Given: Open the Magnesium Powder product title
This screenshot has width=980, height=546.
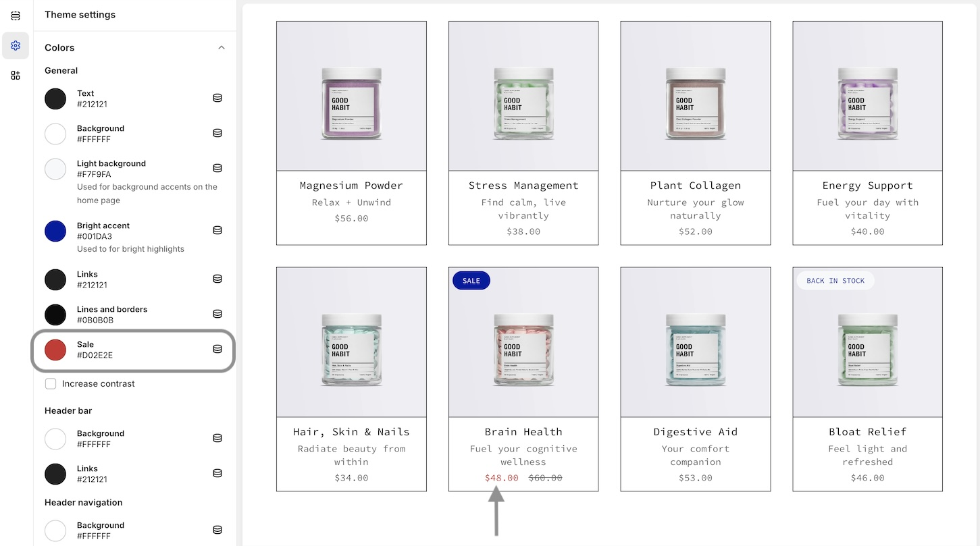Looking at the screenshot, I should [351, 186].
